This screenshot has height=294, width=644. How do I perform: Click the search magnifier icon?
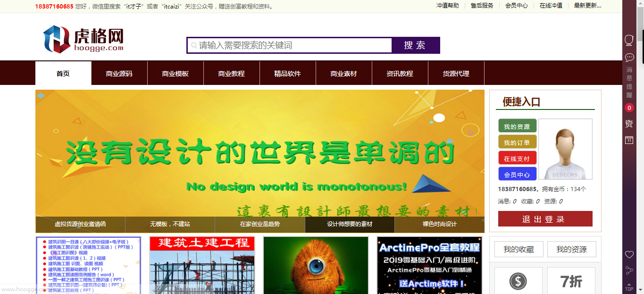pyautogui.click(x=193, y=46)
